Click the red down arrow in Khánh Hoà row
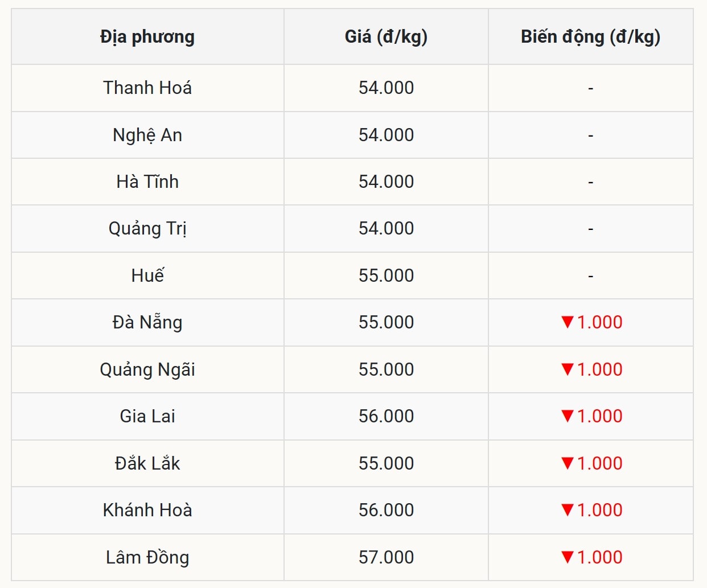707x588 pixels. point(567,510)
